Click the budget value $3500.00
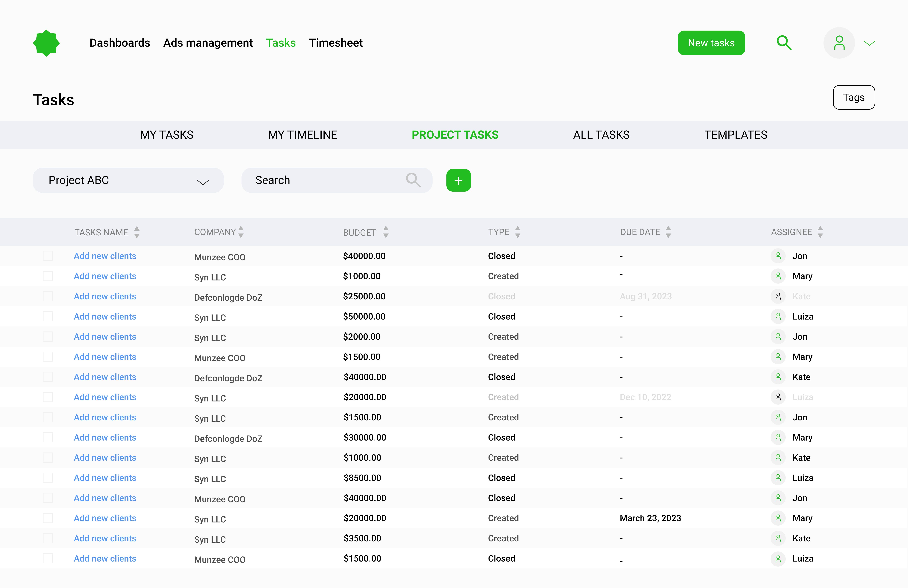Image resolution: width=908 pixels, height=588 pixels. point(362,538)
